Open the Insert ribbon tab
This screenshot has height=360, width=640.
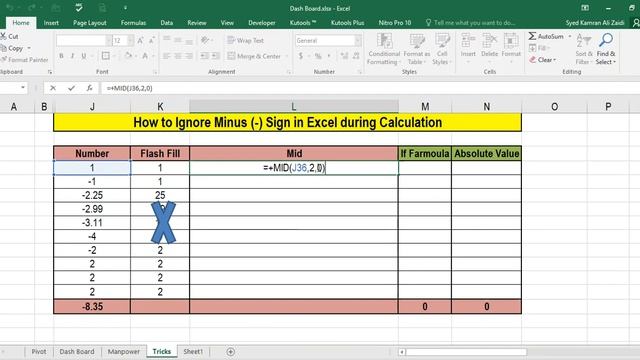pos(51,23)
